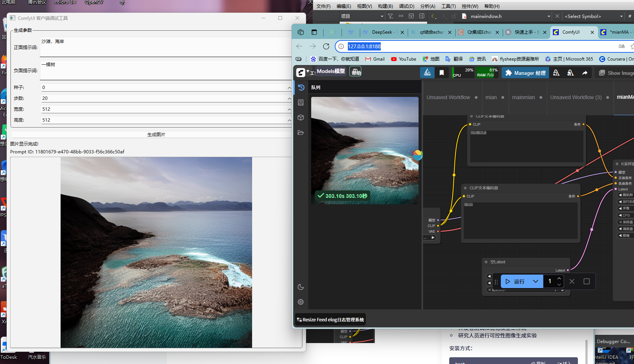
Task: Open 百度一下 bookmark
Action: point(335,59)
